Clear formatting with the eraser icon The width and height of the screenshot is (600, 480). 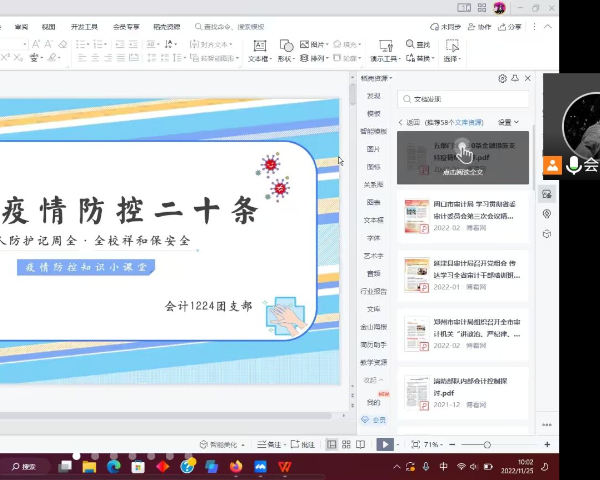63,44
